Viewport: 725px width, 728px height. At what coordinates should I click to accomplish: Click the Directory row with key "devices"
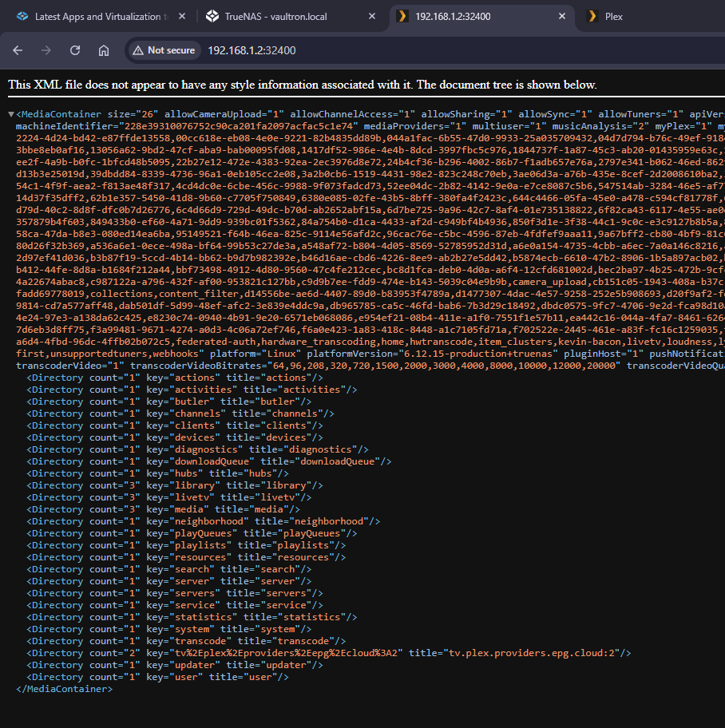175,437
